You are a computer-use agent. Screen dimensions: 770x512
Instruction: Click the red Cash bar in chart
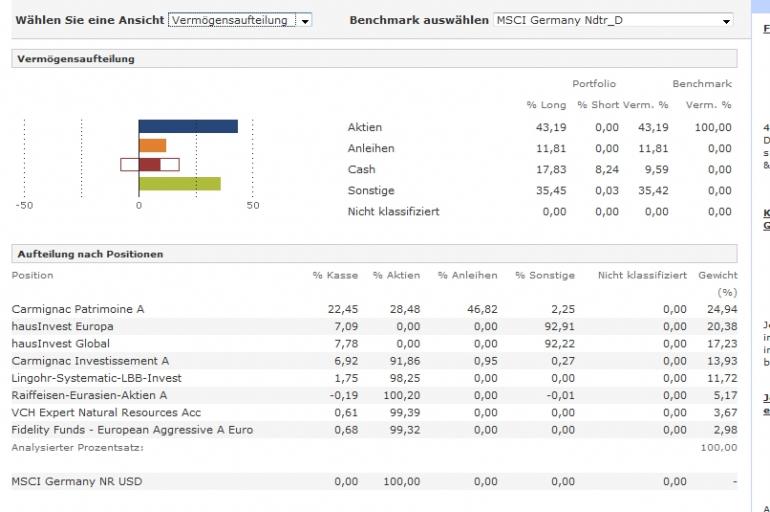tap(149, 165)
